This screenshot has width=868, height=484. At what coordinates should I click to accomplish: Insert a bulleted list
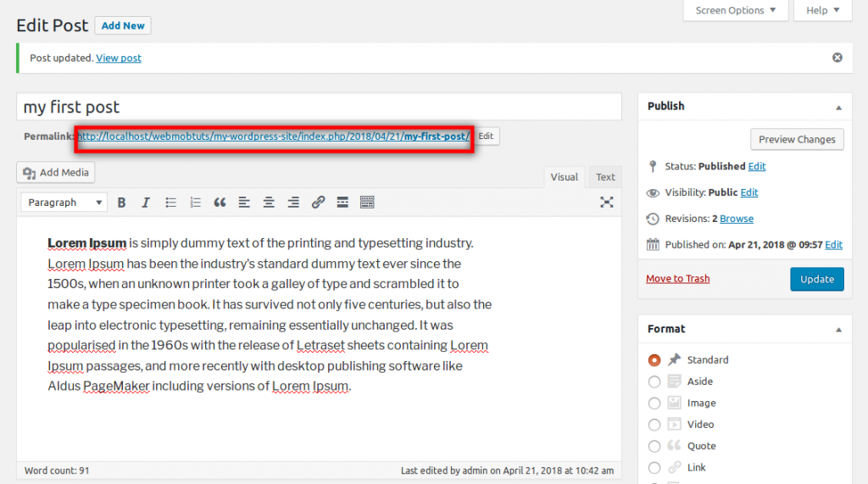tap(170, 203)
